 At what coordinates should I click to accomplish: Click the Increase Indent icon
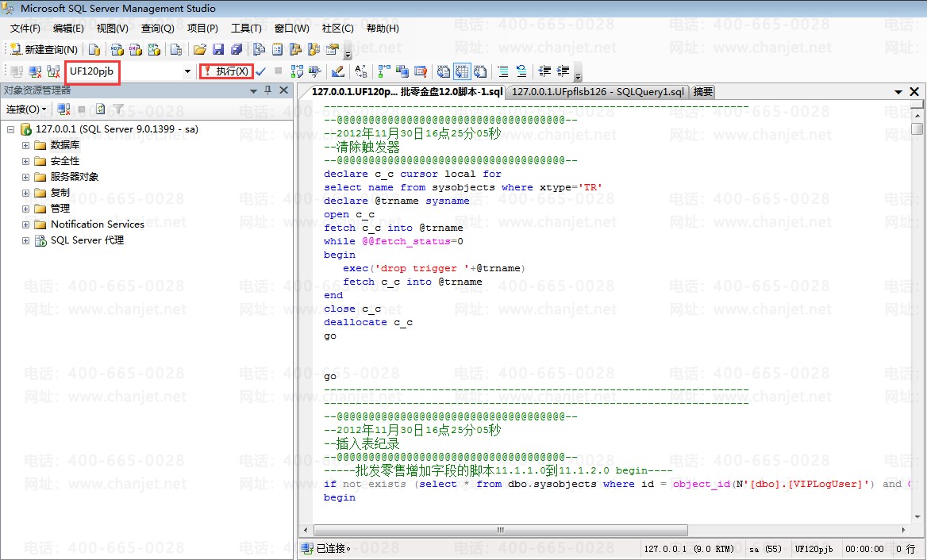[x=563, y=71]
